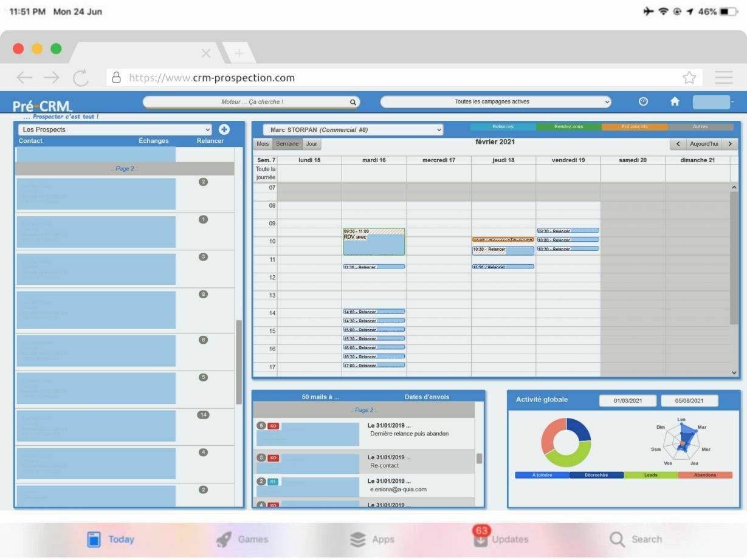Toggle Leads legend in chart
747x560 pixels.
point(651,475)
